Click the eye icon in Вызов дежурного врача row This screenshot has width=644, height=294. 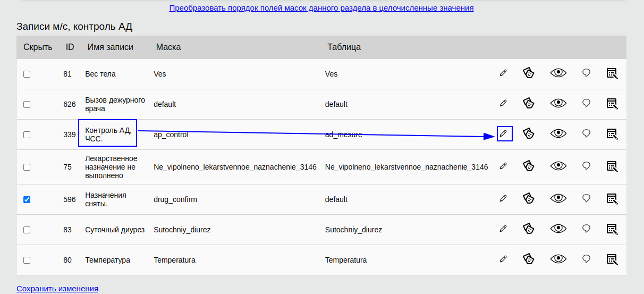click(558, 103)
